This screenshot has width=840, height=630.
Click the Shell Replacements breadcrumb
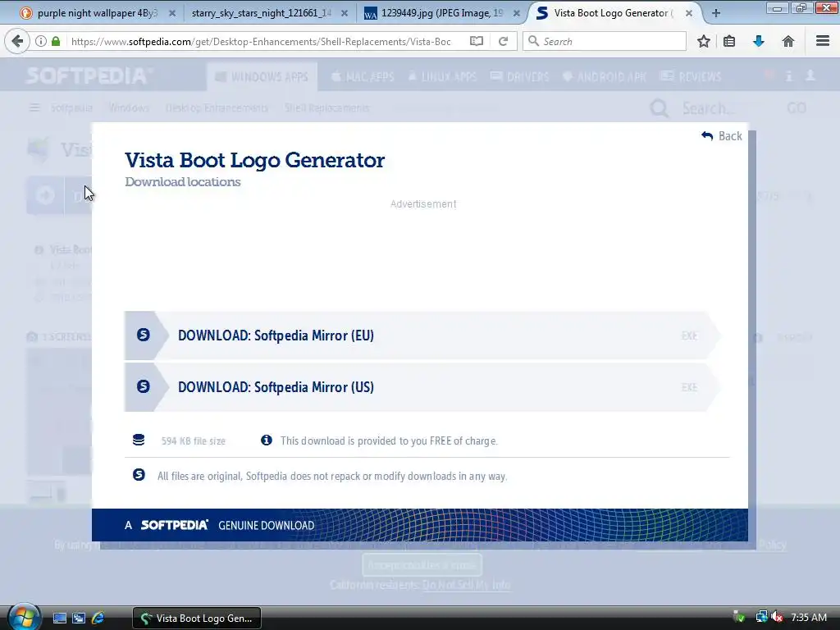click(x=326, y=107)
